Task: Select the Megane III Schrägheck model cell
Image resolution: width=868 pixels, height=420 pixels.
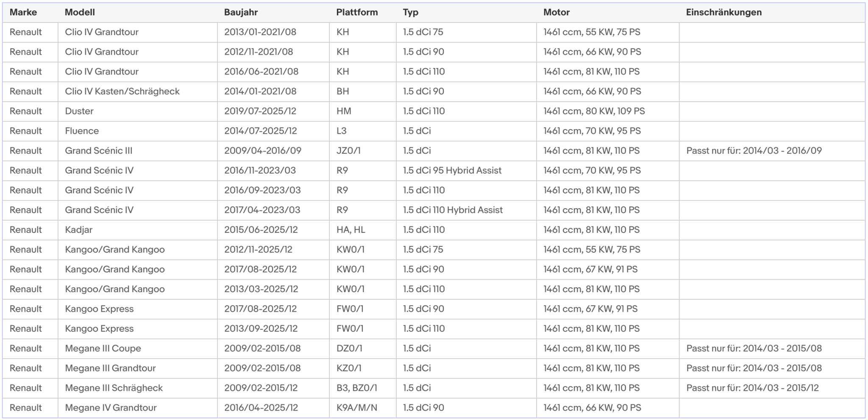Action: (138, 388)
